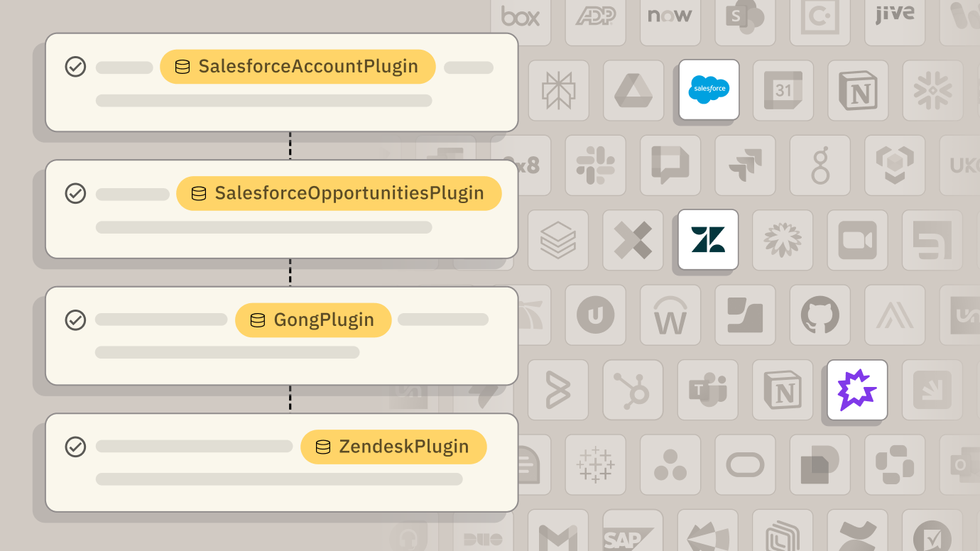The width and height of the screenshot is (980, 551).
Task: Select the Jira icon tile
Action: [745, 165]
